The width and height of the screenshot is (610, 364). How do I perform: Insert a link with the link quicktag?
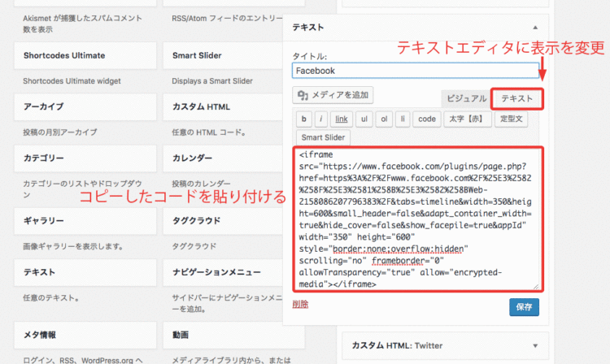[342, 119]
